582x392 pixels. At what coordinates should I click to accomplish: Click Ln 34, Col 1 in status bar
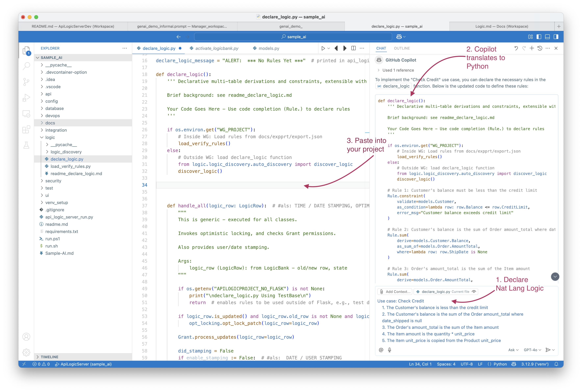click(420, 364)
